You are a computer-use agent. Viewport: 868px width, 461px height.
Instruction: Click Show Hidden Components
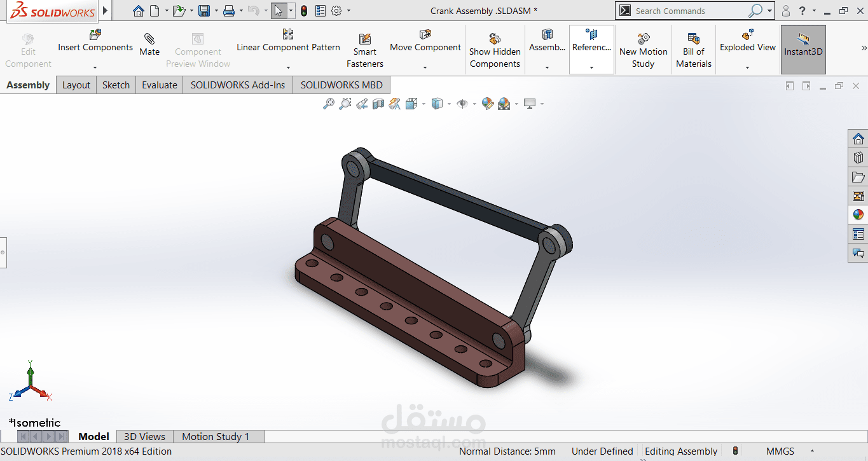click(495, 50)
